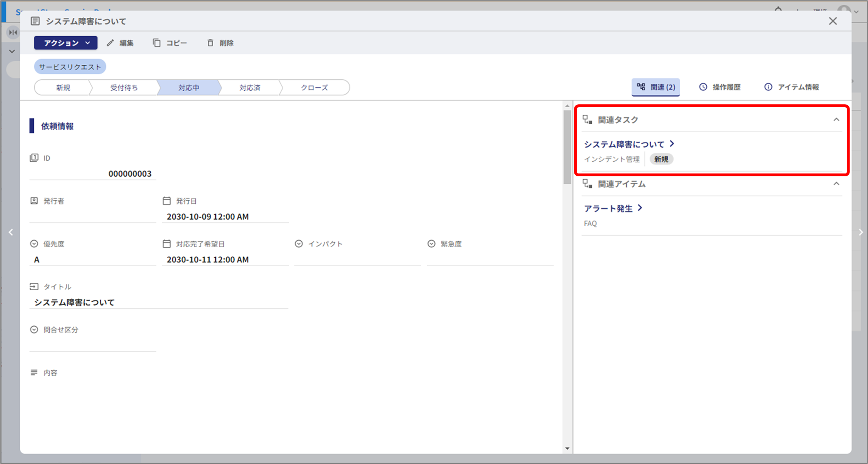Viewport: 868px width, 464px height.
Task: Open the 優先度 dropdown field
Action: 92,260
